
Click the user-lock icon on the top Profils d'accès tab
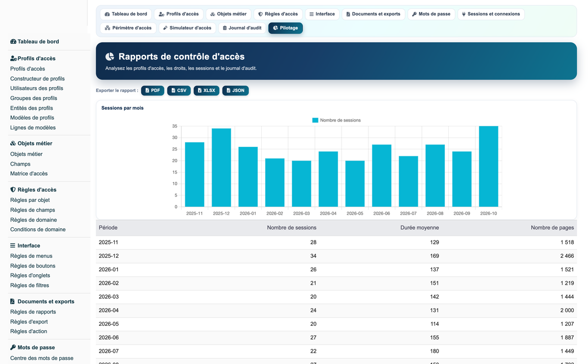click(x=162, y=14)
